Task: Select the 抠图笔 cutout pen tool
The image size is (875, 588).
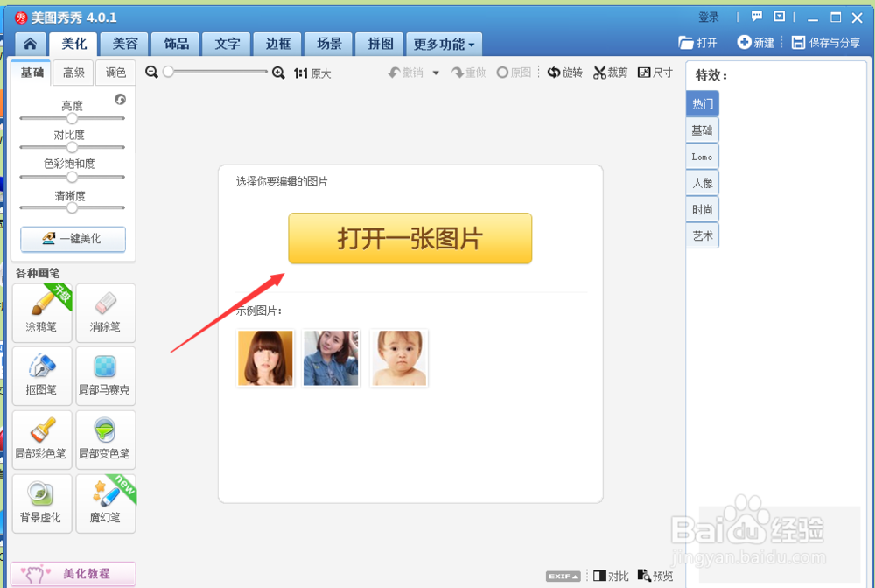Action: [x=42, y=376]
